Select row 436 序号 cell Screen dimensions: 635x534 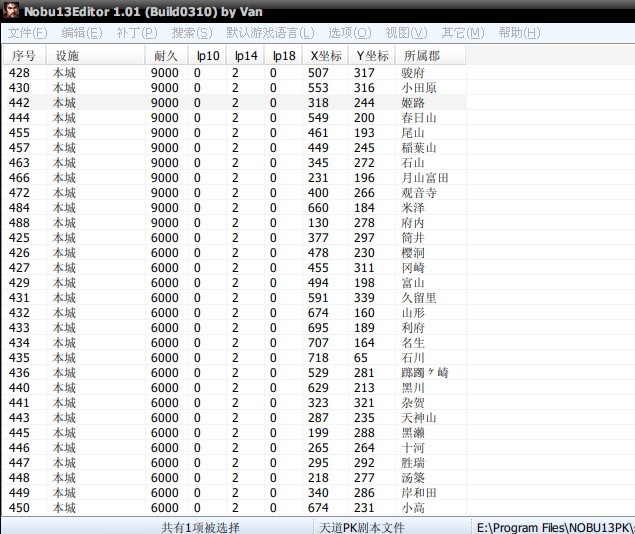19,372
